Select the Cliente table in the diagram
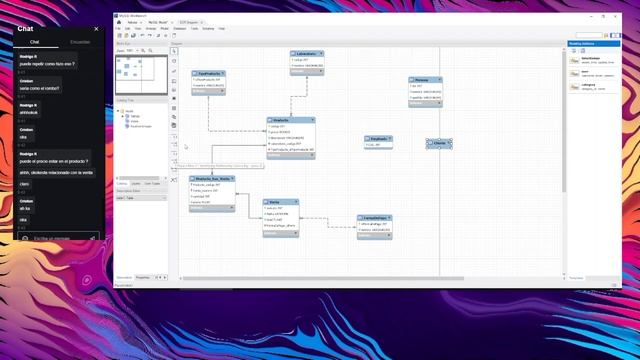The height and width of the screenshot is (360, 640). (x=439, y=143)
